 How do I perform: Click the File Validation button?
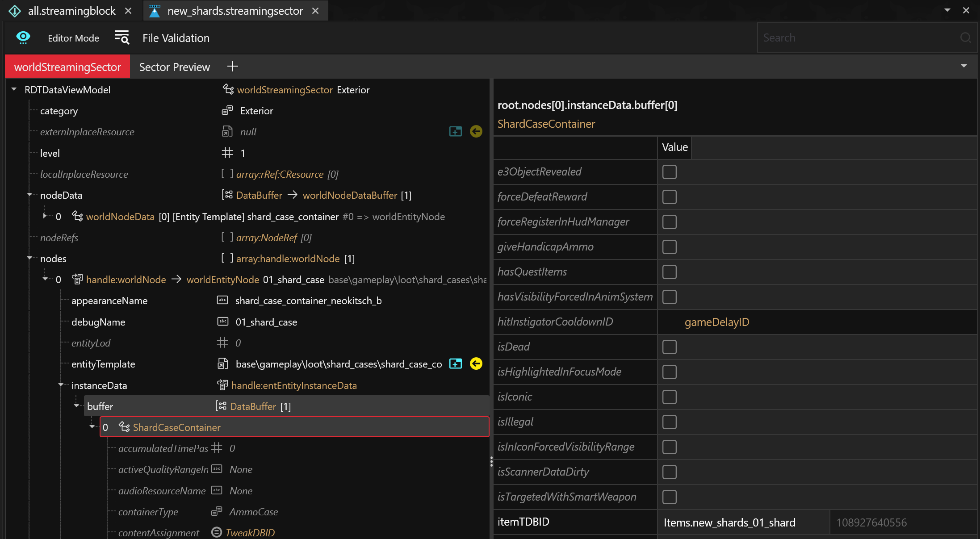176,38
